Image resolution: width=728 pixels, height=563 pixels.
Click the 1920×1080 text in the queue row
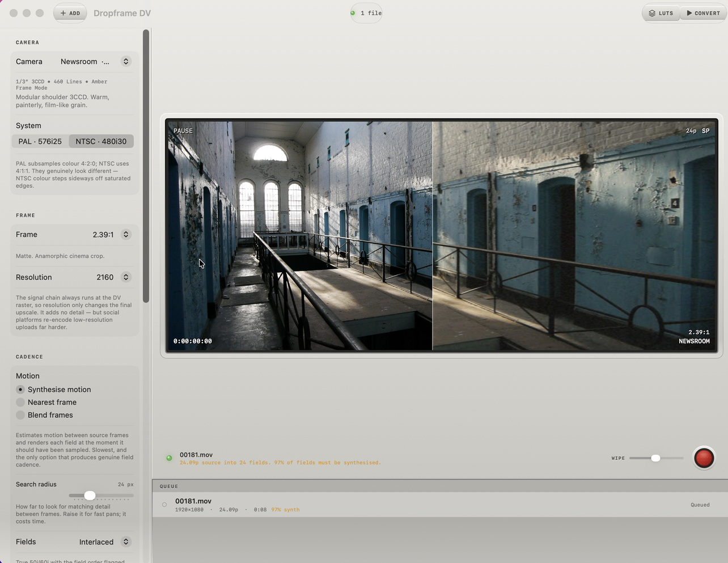point(189,510)
